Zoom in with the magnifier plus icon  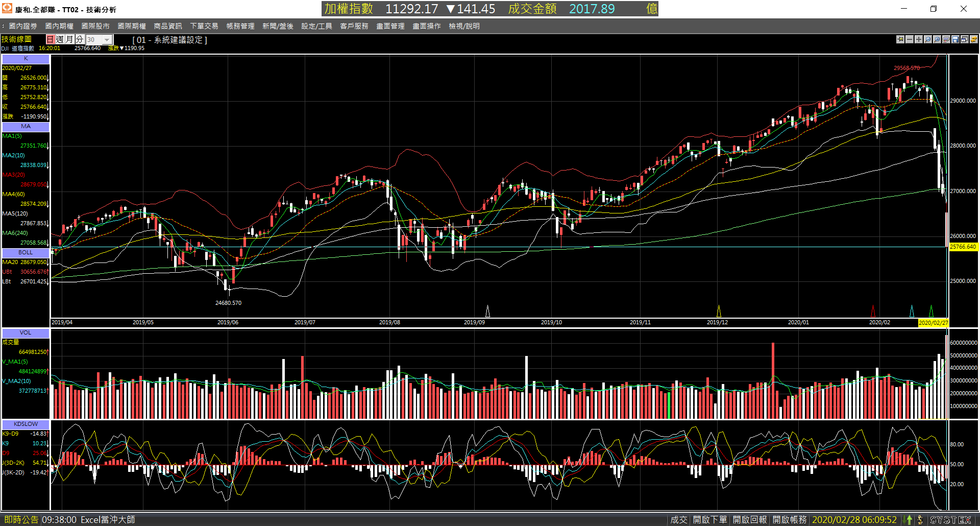[937, 39]
